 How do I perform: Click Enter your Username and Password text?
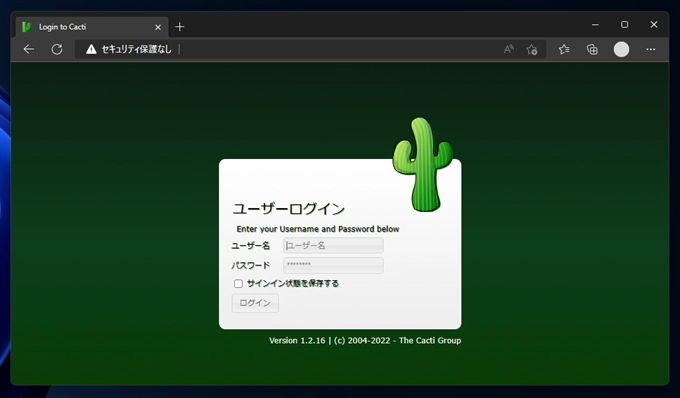point(318,229)
